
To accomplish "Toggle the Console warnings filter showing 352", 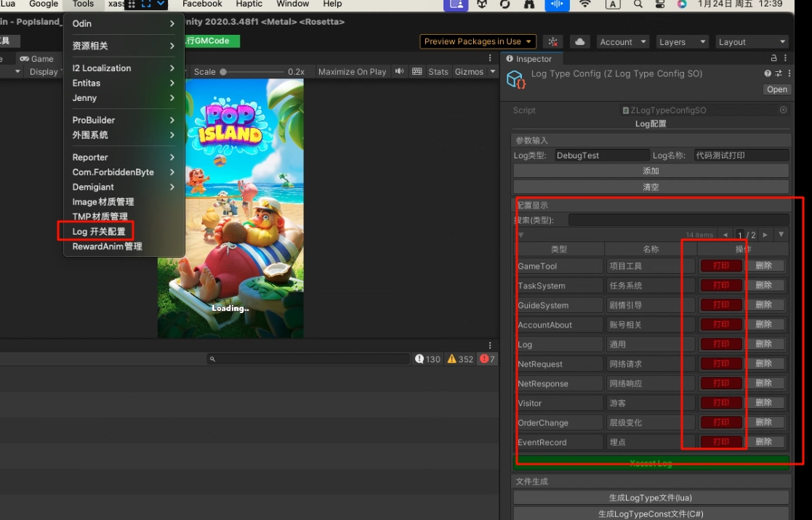I will pos(460,359).
